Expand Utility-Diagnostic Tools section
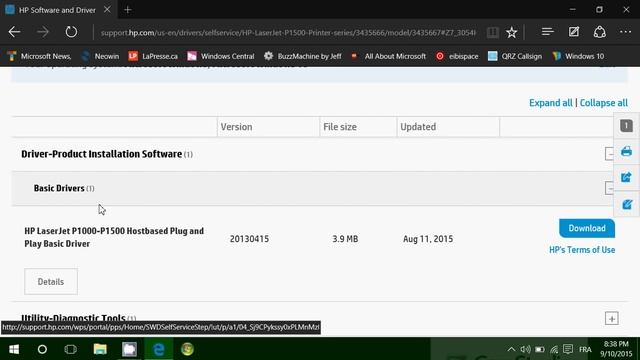This screenshot has height=360, width=640. 611,318
